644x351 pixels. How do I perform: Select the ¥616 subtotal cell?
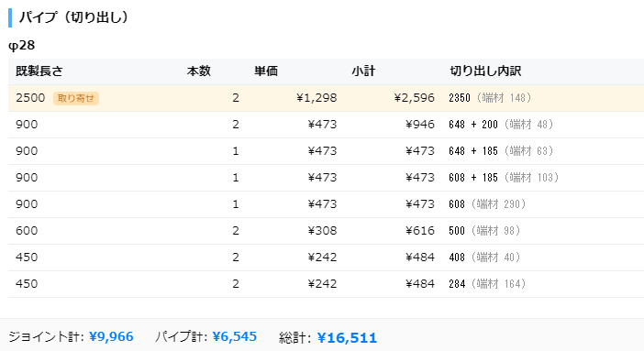coord(420,231)
